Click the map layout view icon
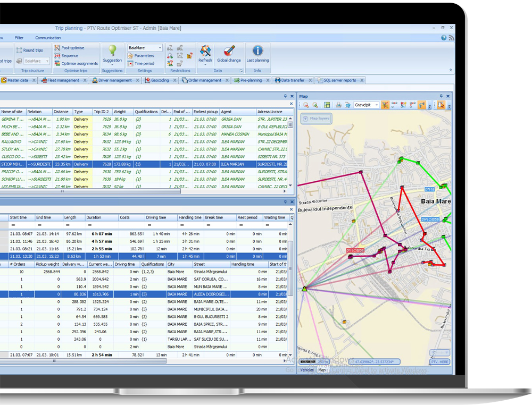This screenshot has height=405, width=532. pyautogui.click(x=327, y=105)
